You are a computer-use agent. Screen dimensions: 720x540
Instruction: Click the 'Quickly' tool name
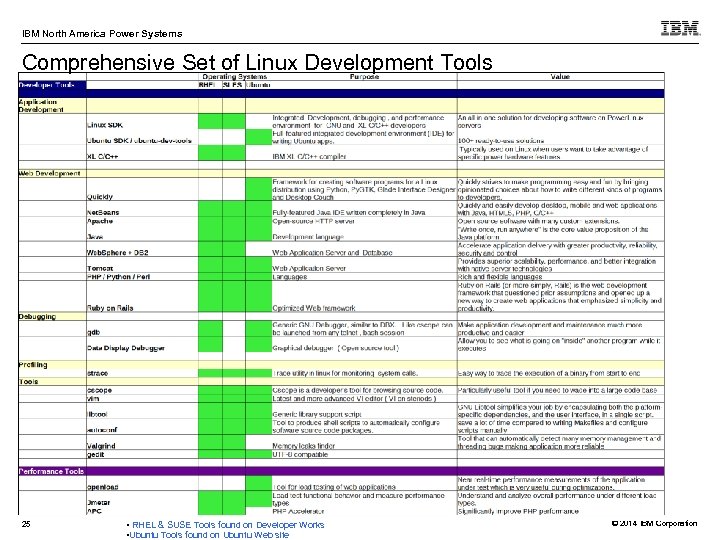100,197
